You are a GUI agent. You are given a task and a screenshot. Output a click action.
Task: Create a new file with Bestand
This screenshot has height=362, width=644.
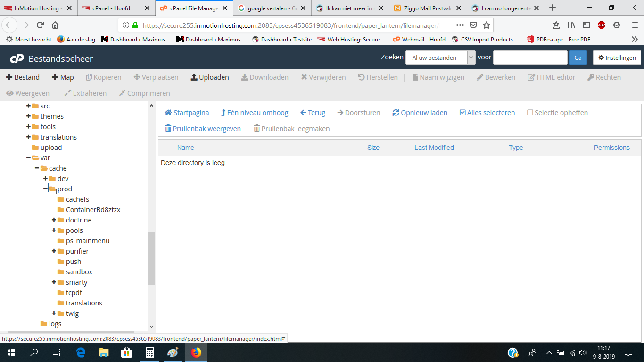[x=23, y=77]
